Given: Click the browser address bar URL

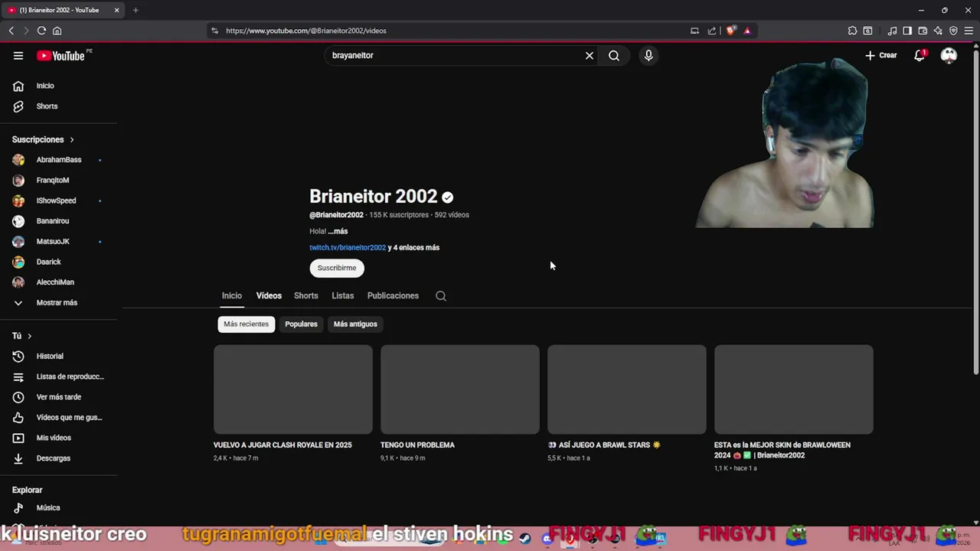Looking at the screenshot, I should pos(306,31).
